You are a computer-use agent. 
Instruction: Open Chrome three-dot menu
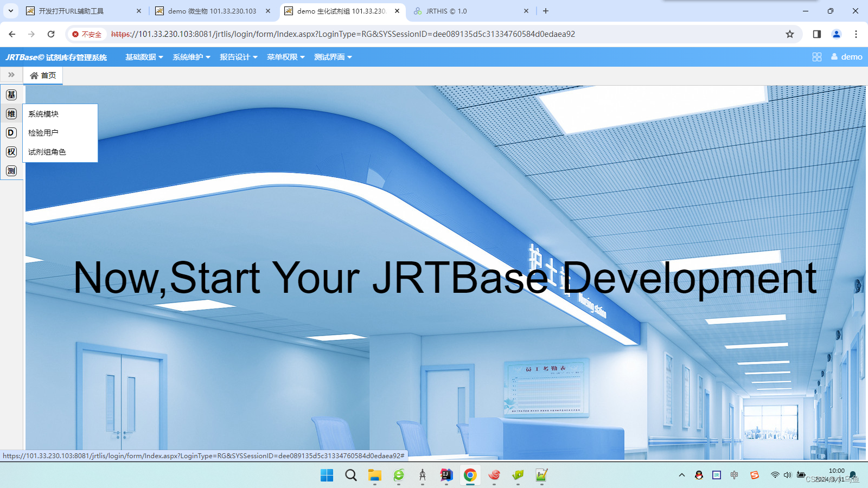pyautogui.click(x=856, y=34)
